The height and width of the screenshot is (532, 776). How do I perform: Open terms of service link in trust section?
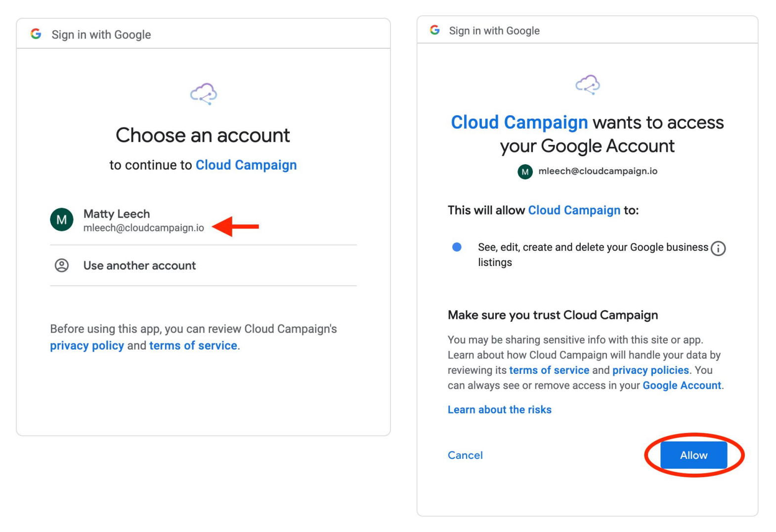(x=549, y=370)
